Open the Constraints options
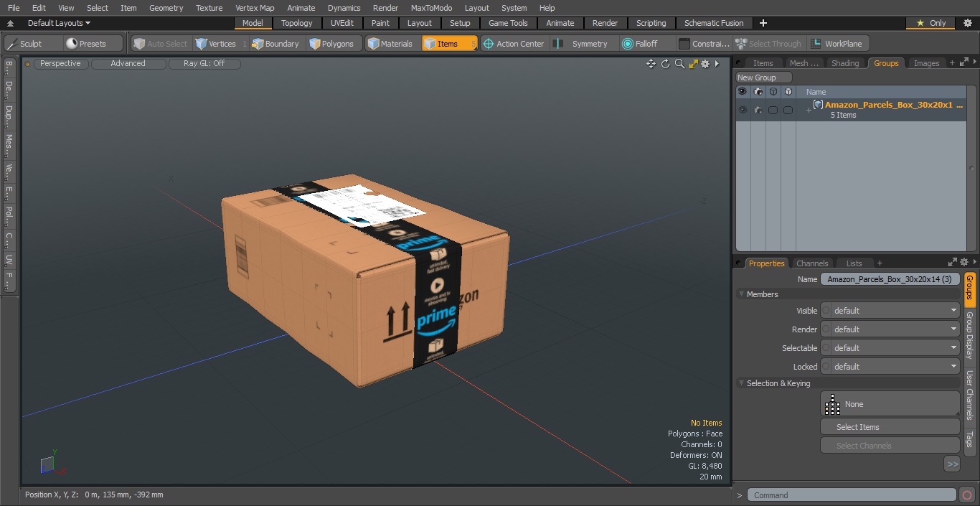The image size is (980, 506). 705,44
